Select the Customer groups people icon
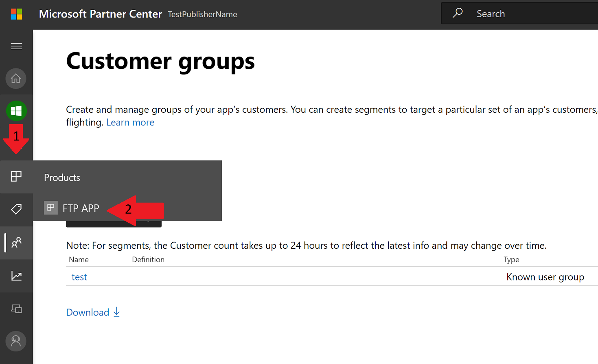The width and height of the screenshot is (598, 364). 16,243
